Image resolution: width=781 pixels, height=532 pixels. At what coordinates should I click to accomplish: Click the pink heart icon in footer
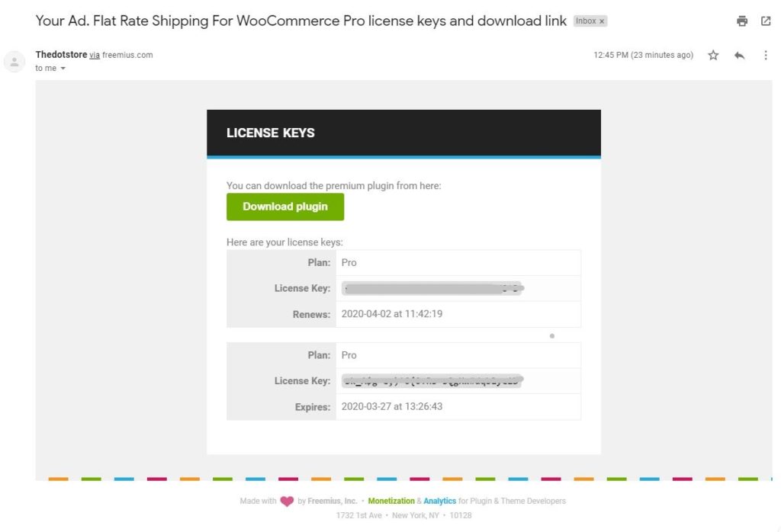(x=287, y=502)
